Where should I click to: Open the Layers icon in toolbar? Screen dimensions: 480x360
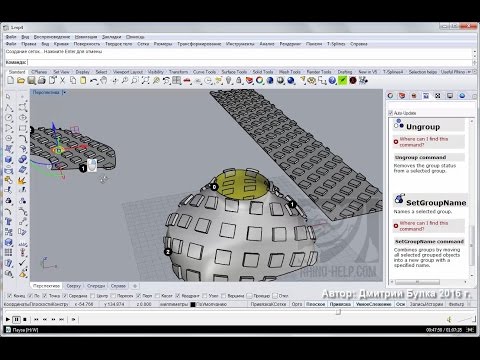(249, 80)
